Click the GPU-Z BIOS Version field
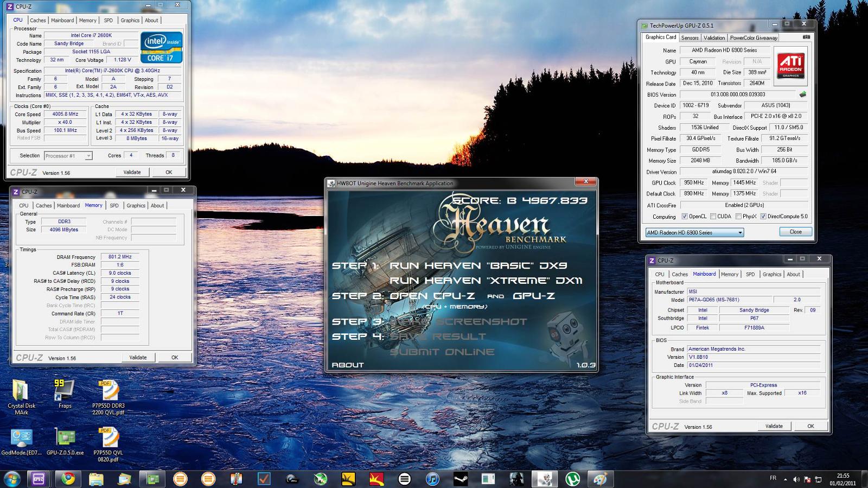Screen dimensions: 868x488 point(738,94)
